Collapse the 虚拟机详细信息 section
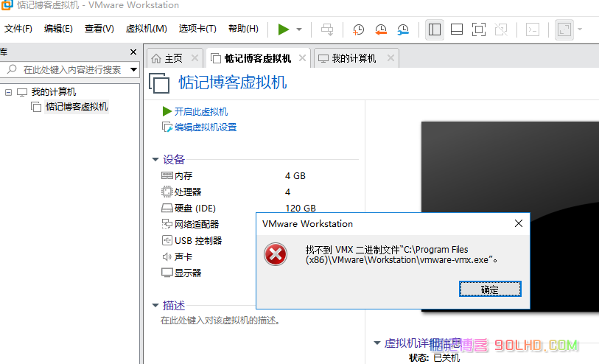This screenshot has width=599, height=364. (377, 343)
